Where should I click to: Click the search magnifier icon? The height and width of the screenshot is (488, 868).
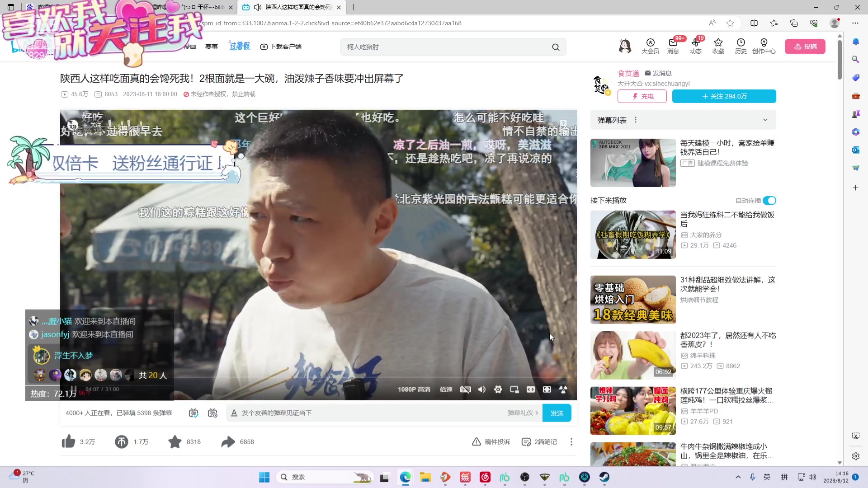pyautogui.click(x=556, y=47)
